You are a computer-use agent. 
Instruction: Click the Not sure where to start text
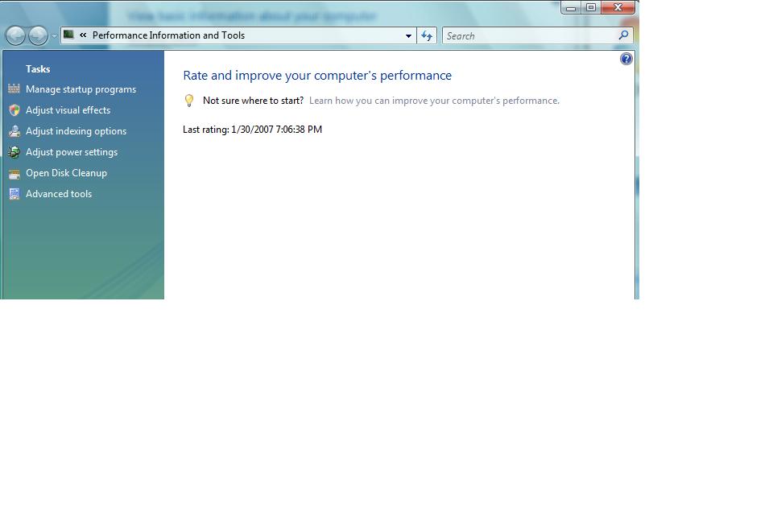[252, 101]
